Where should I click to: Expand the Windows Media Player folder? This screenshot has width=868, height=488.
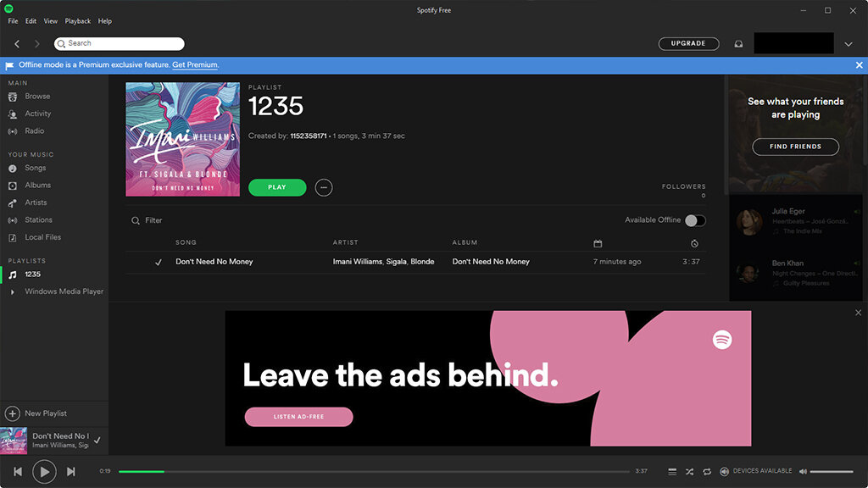click(13, 291)
